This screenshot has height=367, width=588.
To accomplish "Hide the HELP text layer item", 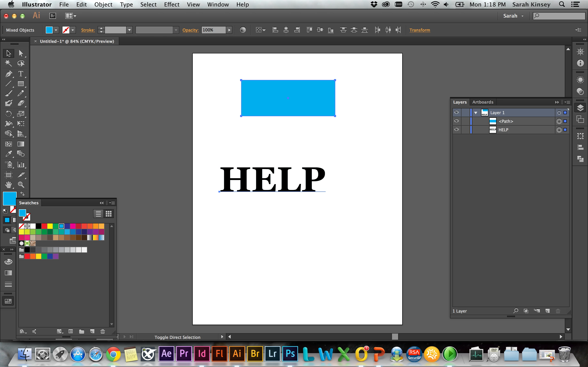I will (456, 129).
